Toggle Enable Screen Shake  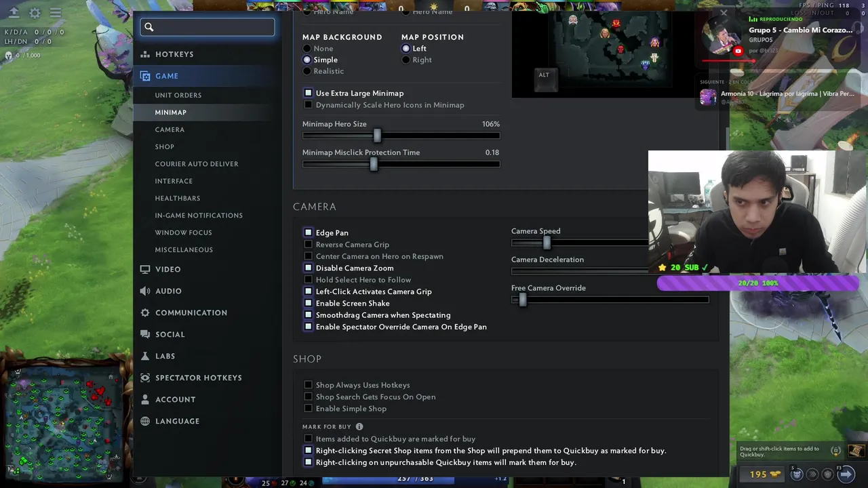pos(309,303)
